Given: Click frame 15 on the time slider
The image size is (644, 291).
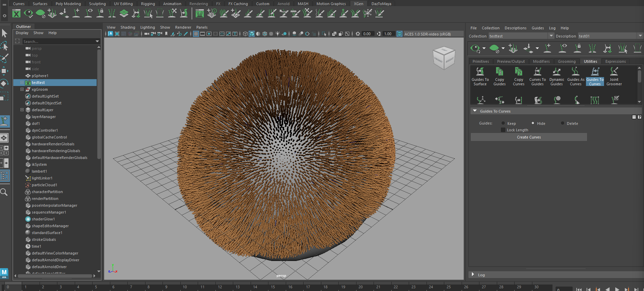Looking at the screenshot, I should (273, 287).
